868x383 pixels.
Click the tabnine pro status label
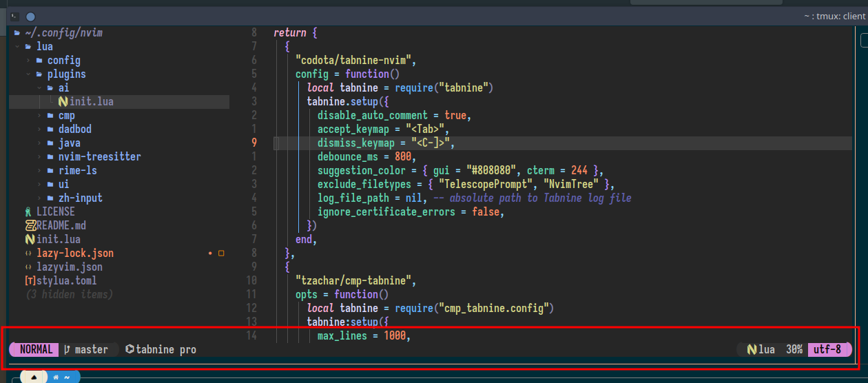click(166, 349)
